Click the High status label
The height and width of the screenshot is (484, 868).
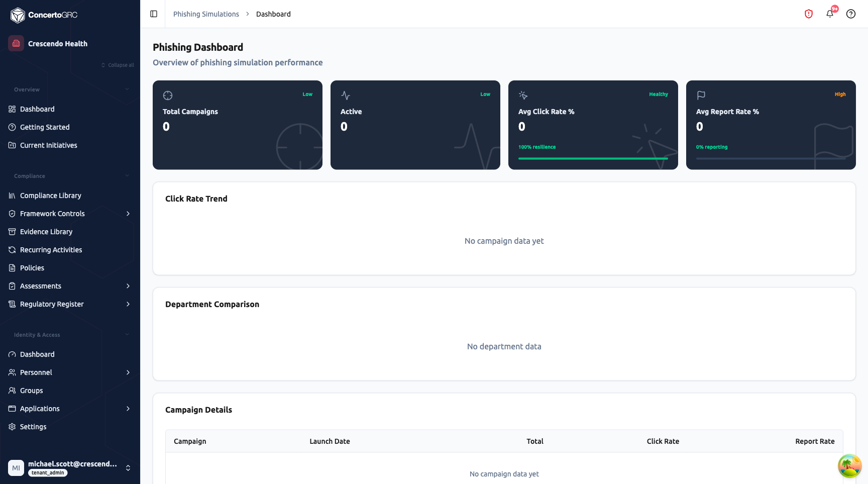click(x=840, y=94)
